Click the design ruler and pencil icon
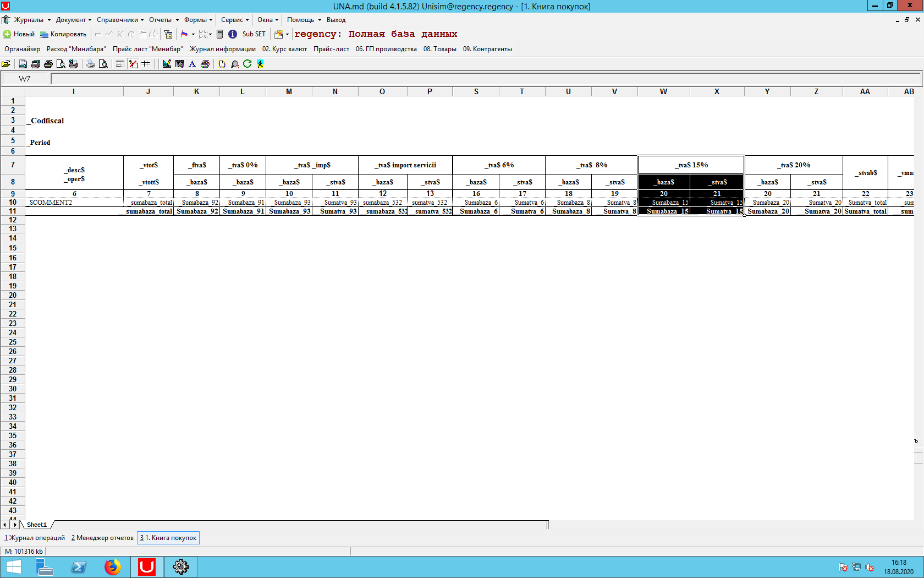Image resolution: width=924 pixels, height=578 pixels. coord(167,64)
